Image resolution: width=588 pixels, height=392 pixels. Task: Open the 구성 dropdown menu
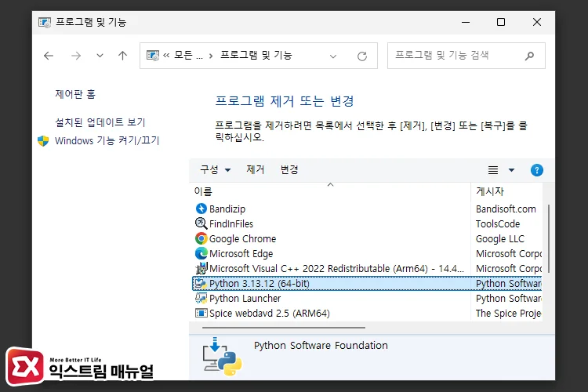(216, 170)
